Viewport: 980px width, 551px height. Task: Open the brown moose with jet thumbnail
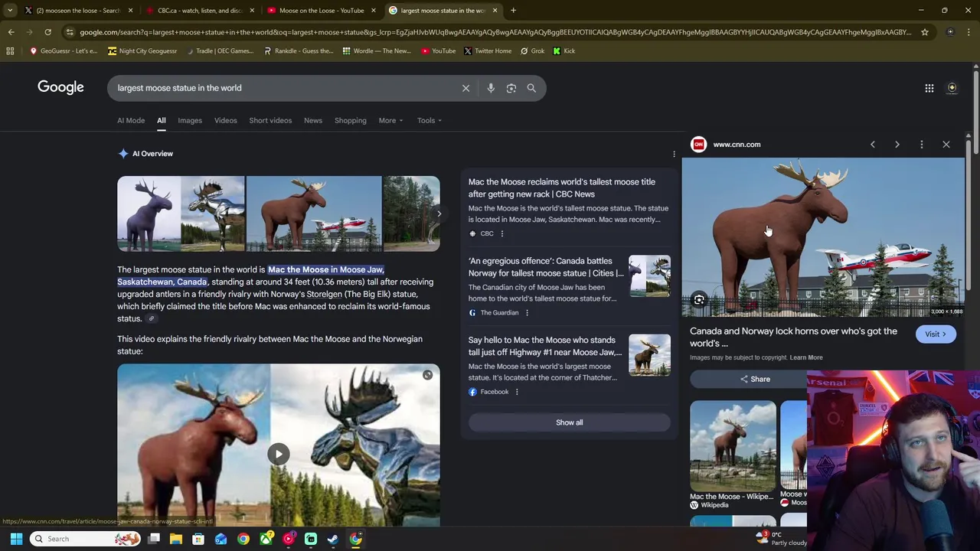click(x=313, y=214)
